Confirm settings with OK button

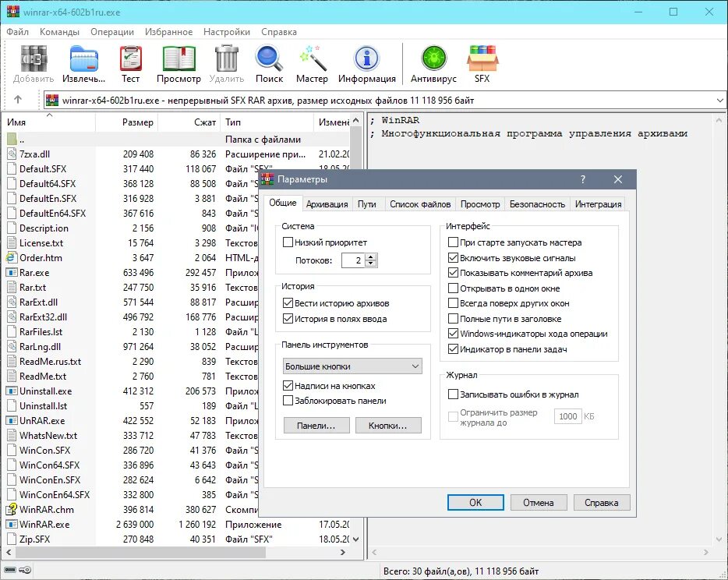pyautogui.click(x=475, y=503)
